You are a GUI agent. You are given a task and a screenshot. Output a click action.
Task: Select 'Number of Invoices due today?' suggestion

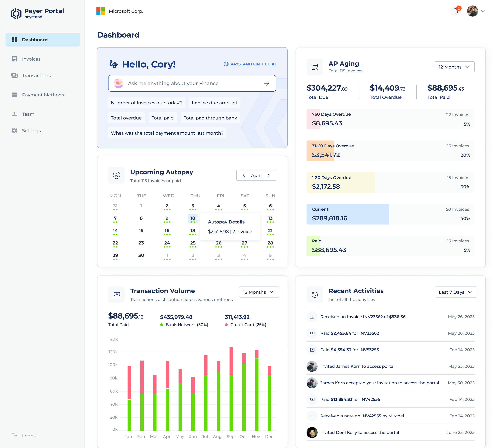[x=146, y=103]
